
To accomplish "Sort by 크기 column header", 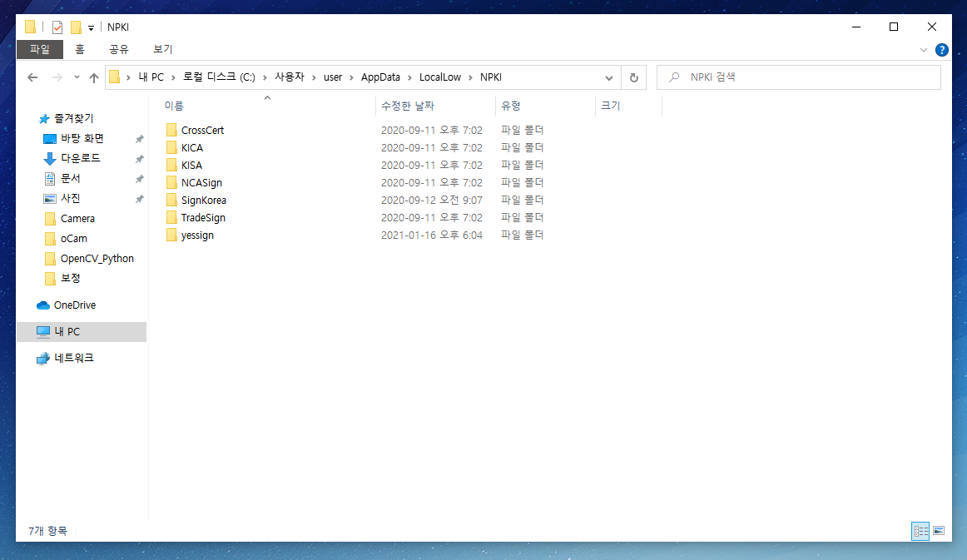I will [x=611, y=106].
